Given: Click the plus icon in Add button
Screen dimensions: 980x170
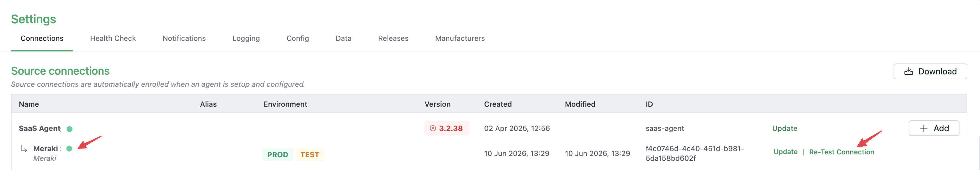Looking at the screenshot, I should click(924, 129).
